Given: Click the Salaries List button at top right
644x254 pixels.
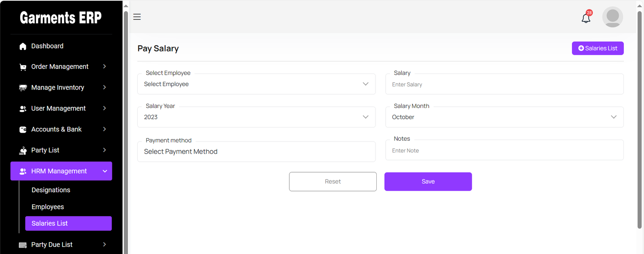Looking at the screenshot, I should coord(597,48).
